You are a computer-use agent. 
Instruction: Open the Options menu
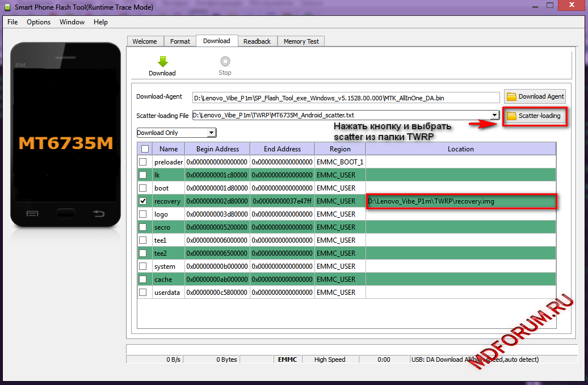pos(39,22)
